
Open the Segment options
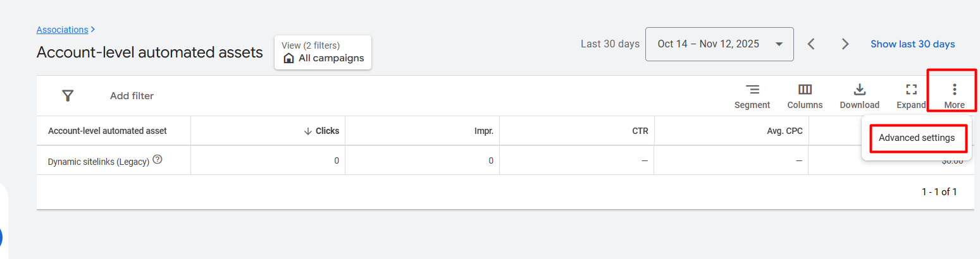tap(752, 96)
